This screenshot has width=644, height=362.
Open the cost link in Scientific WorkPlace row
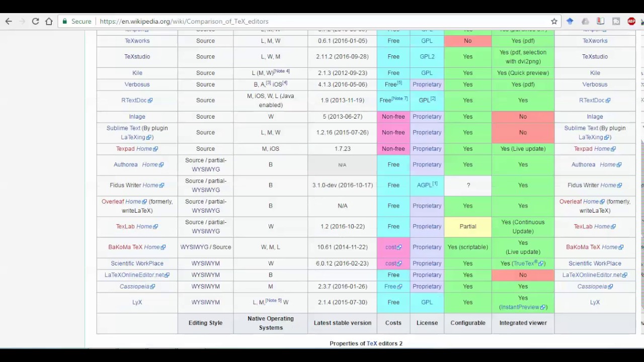point(393,263)
